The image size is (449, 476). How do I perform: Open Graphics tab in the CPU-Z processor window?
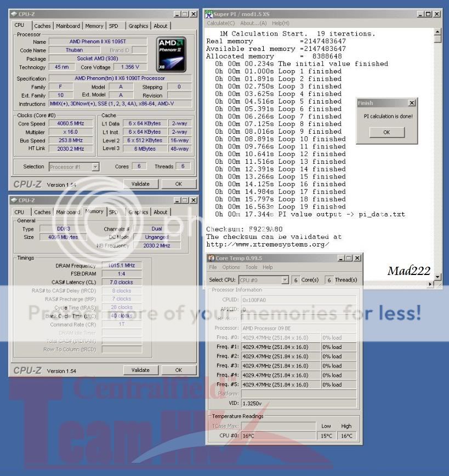[138, 26]
